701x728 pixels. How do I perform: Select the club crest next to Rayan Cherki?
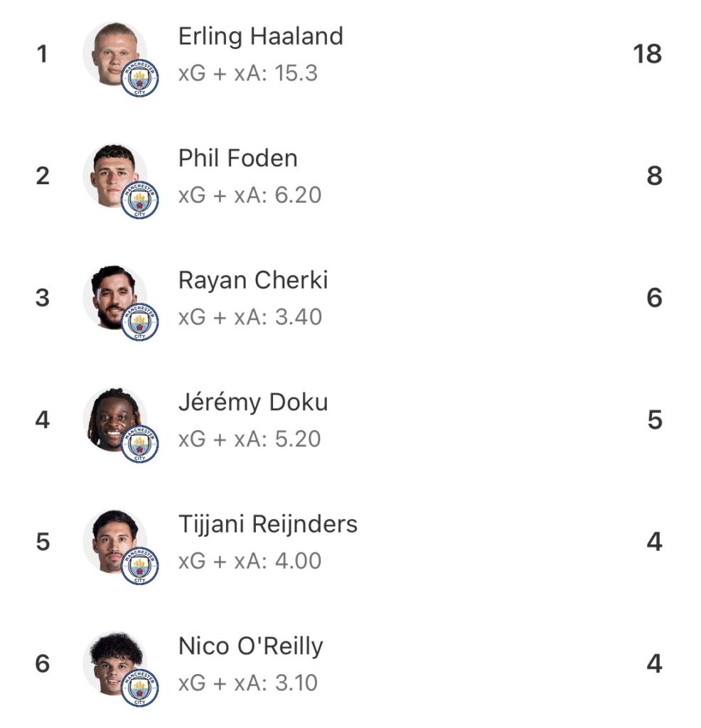tap(139, 322)
